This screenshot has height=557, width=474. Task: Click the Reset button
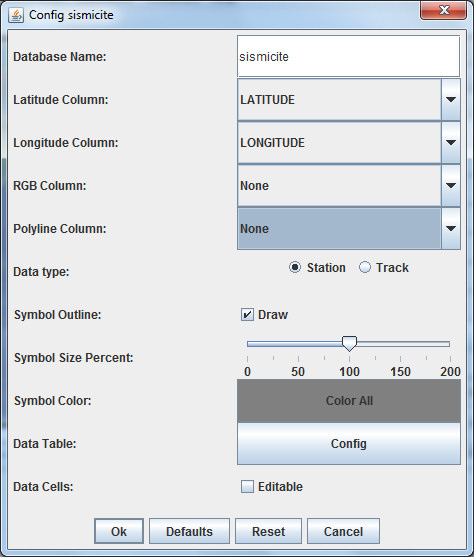pos(268,531)
